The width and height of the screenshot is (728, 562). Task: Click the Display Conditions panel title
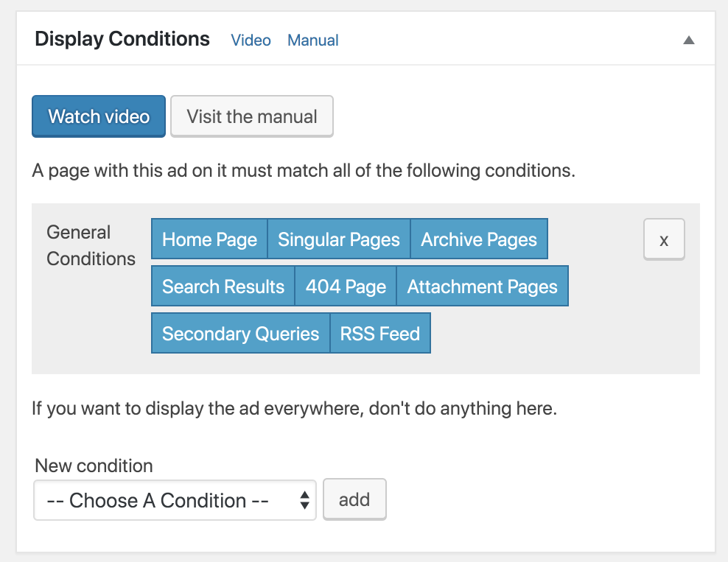tap(122, 39)
